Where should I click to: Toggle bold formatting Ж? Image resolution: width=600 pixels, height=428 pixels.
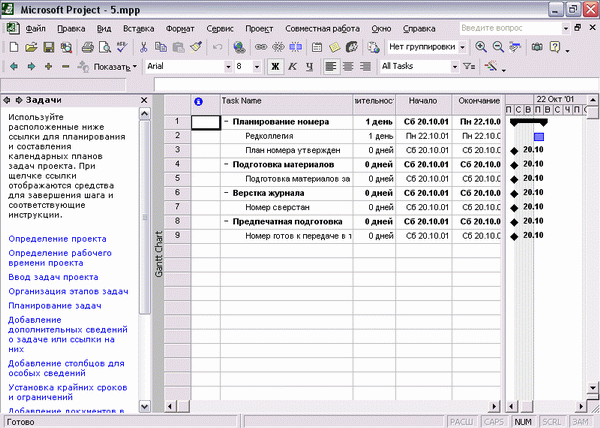click(275, 67)
